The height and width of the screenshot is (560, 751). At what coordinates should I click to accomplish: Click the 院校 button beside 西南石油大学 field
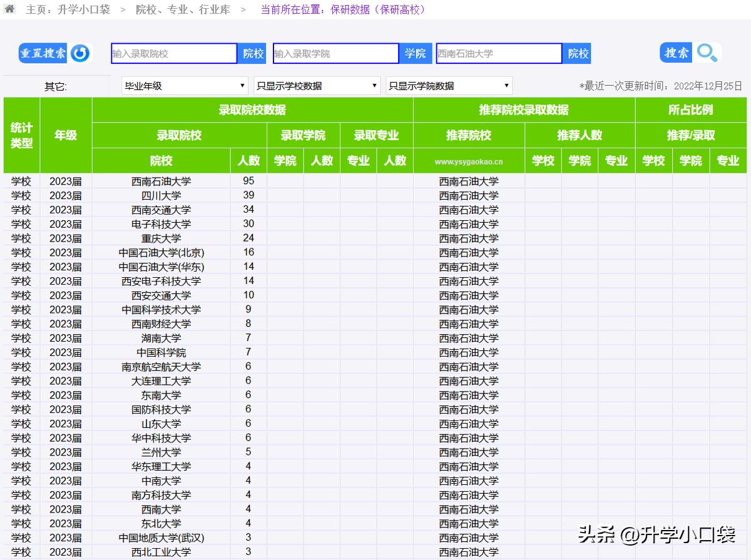point(577,53)
